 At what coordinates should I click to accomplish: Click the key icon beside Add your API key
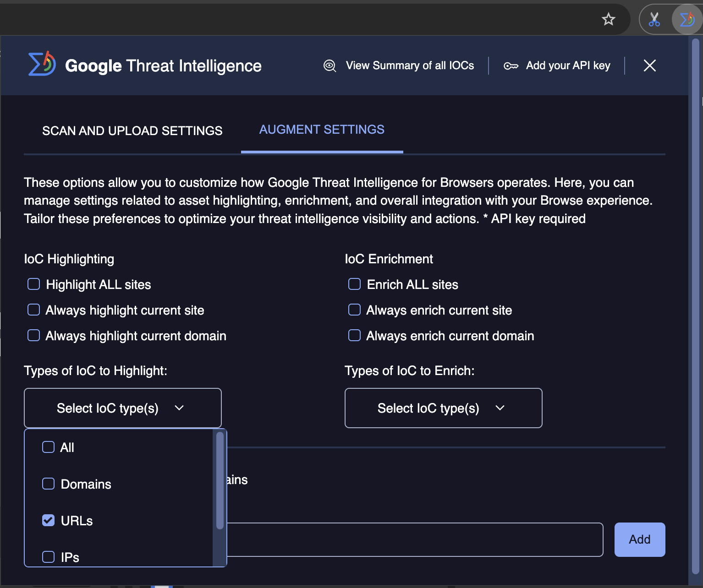point(511,66)
